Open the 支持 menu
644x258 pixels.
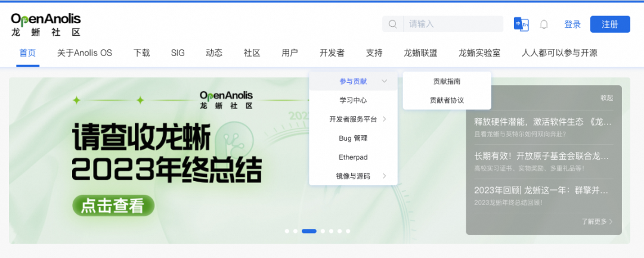point(374,53)
